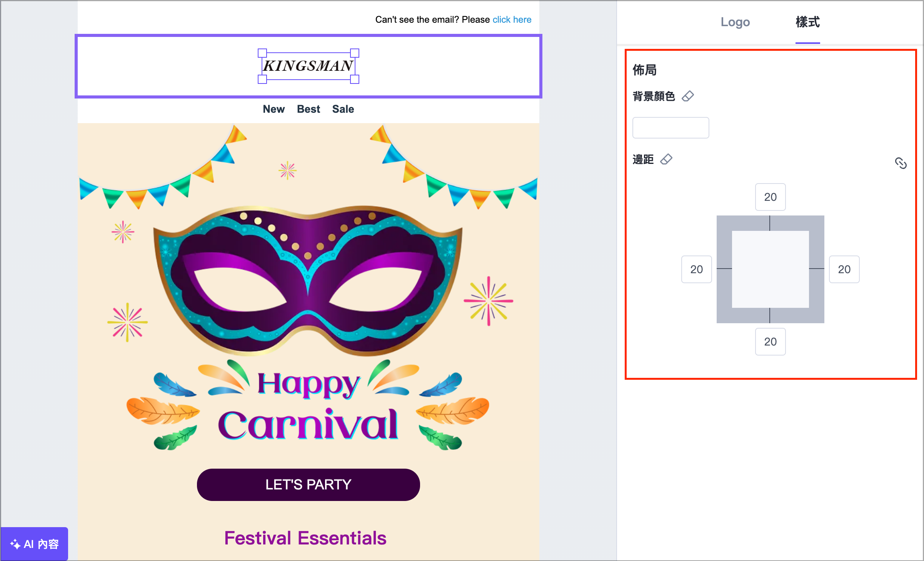Click the New navigation item
This screenshot has height=561, width=924.
pos(274,109)
